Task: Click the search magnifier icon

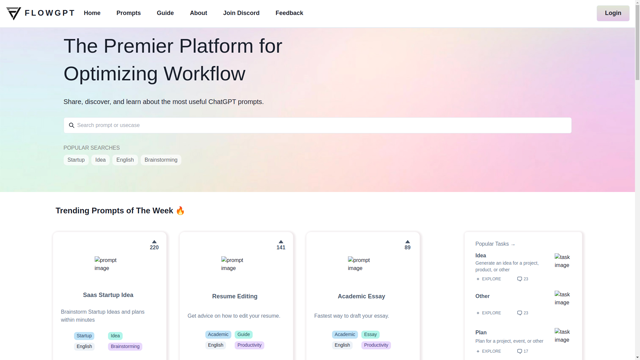Action: coord(71,125)
